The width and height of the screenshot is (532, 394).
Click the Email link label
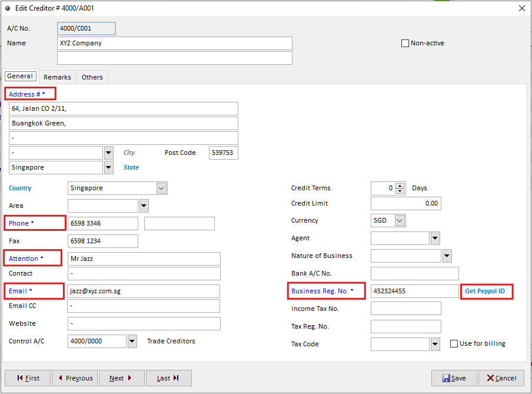coord(20,291)
